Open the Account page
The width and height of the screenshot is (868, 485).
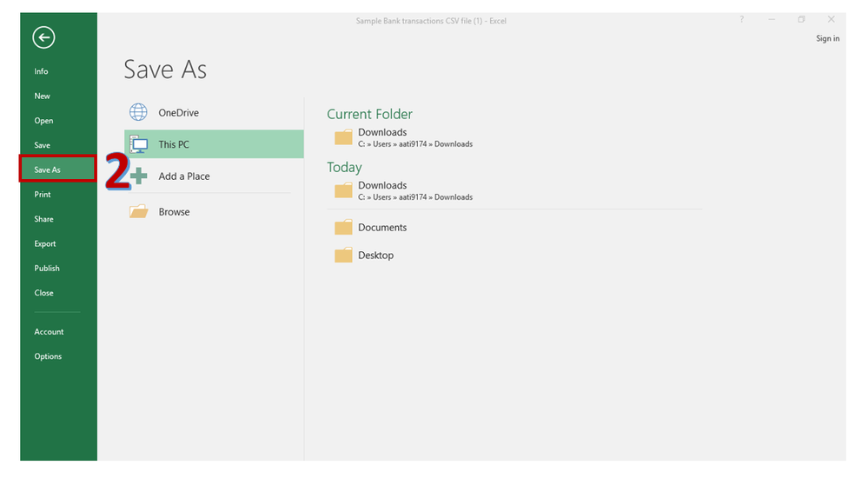(x=49, y=332)
